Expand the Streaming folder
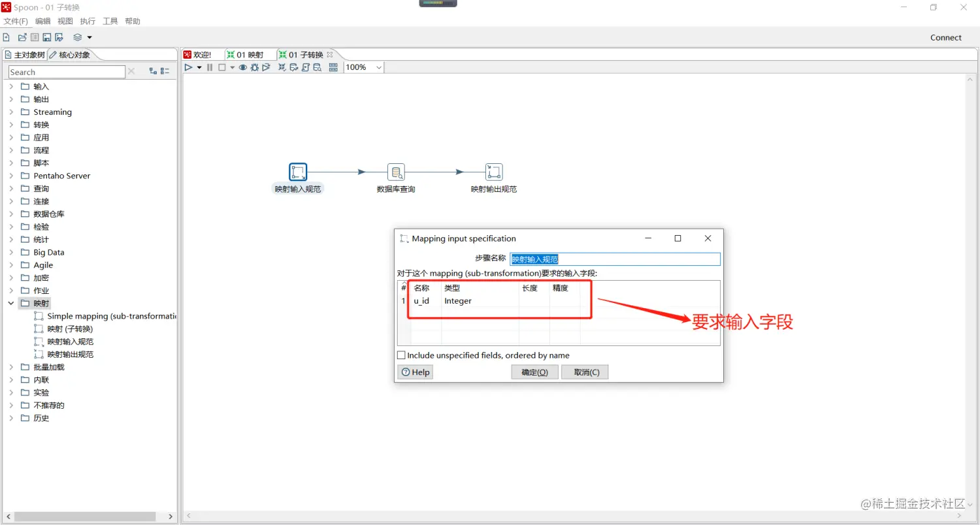The height and width of the screenshot is (525, 980). (11, 112)
